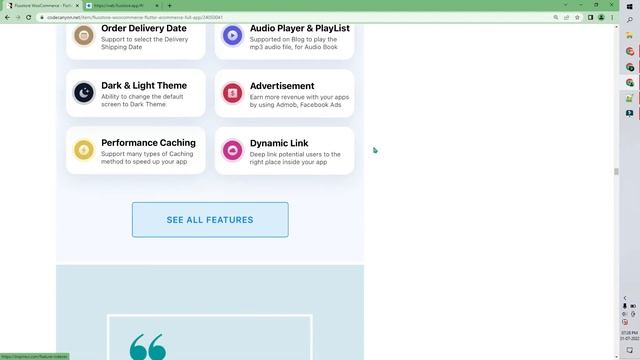
Task: Open the active third Chrome taskbar icon
Action: click(x=630, y=82)
